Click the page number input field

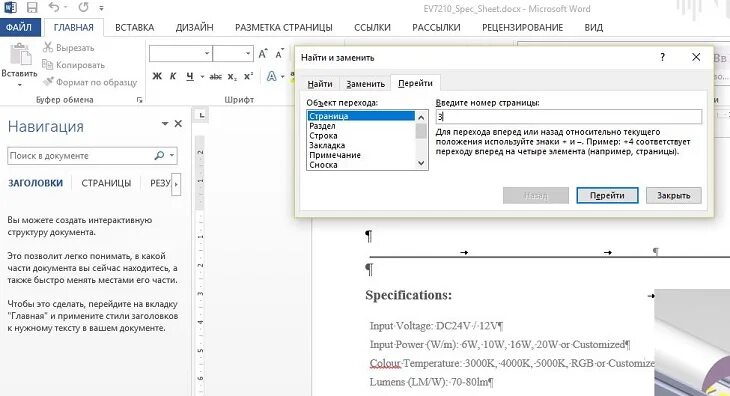pos(568,117)
